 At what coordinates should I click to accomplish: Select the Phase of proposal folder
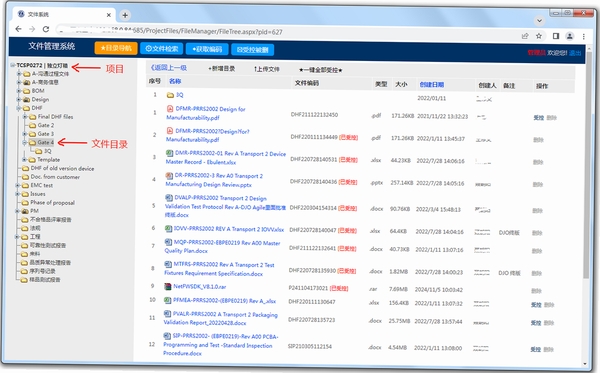52,202
